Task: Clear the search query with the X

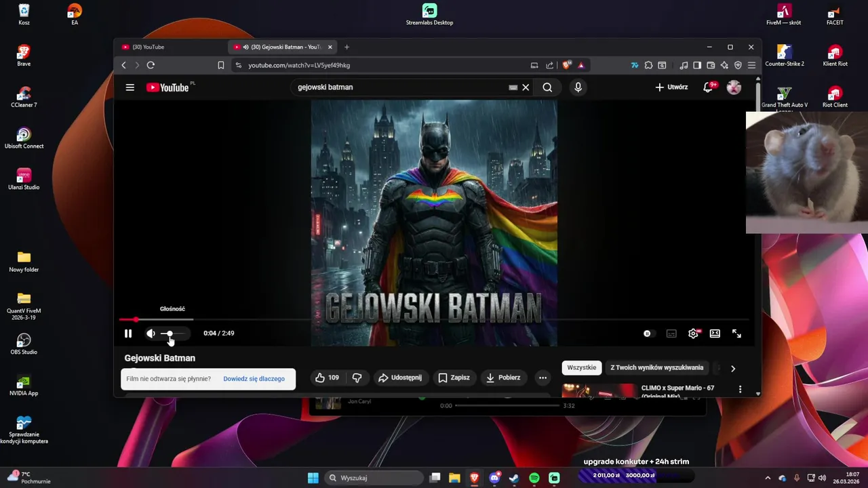Action: point(526,87)
